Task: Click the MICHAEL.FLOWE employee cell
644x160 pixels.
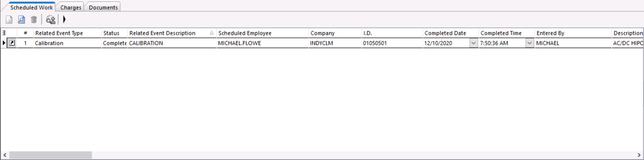Action: (239, 43)
